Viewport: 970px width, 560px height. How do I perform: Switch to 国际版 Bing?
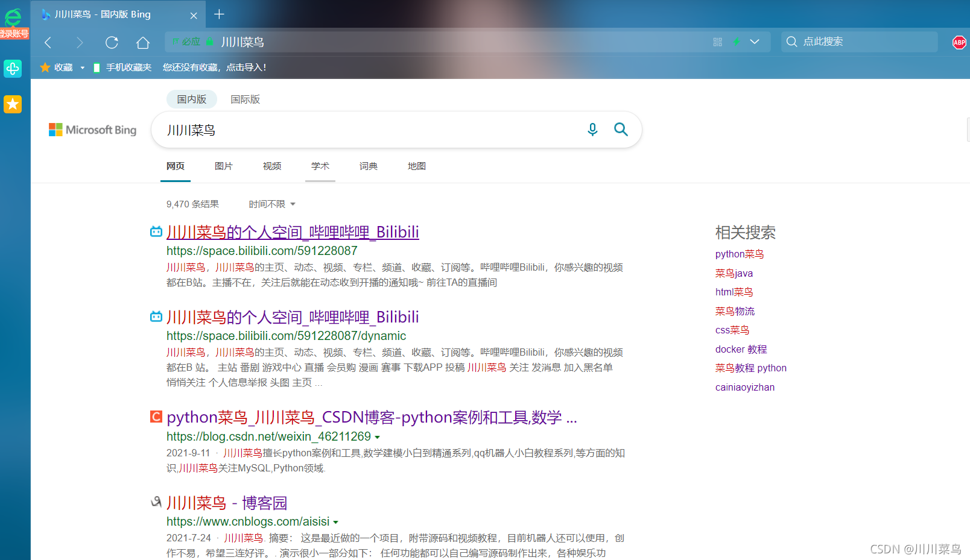point(246,99)
